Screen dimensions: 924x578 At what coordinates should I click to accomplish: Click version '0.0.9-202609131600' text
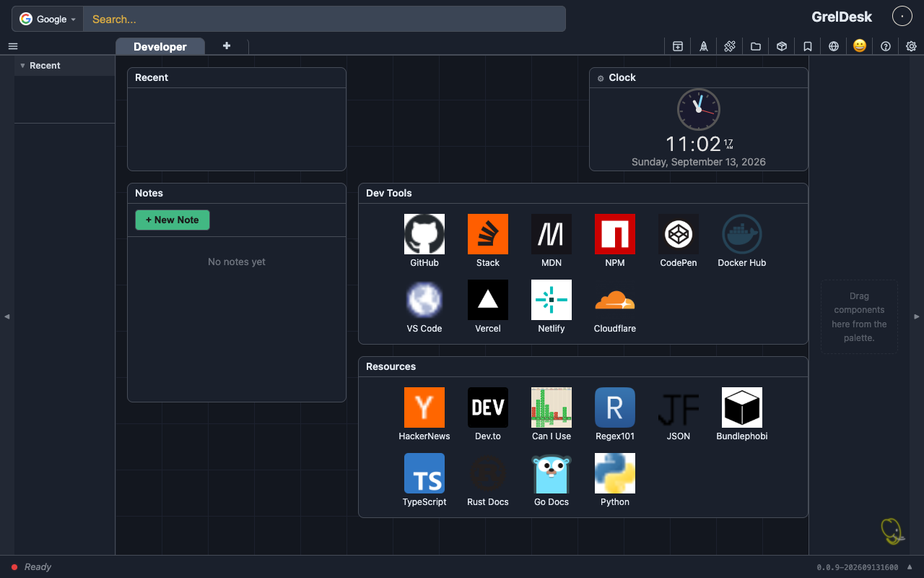[x=858, y=567]
